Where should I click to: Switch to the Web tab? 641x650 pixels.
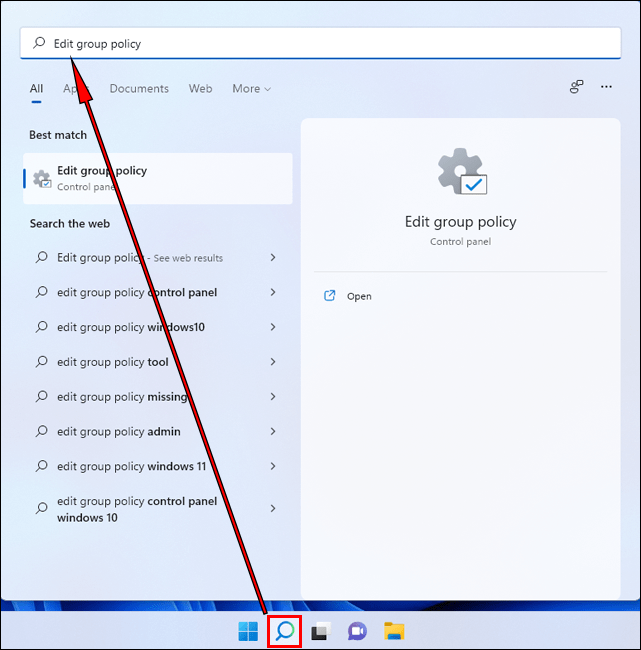[200, 89]
